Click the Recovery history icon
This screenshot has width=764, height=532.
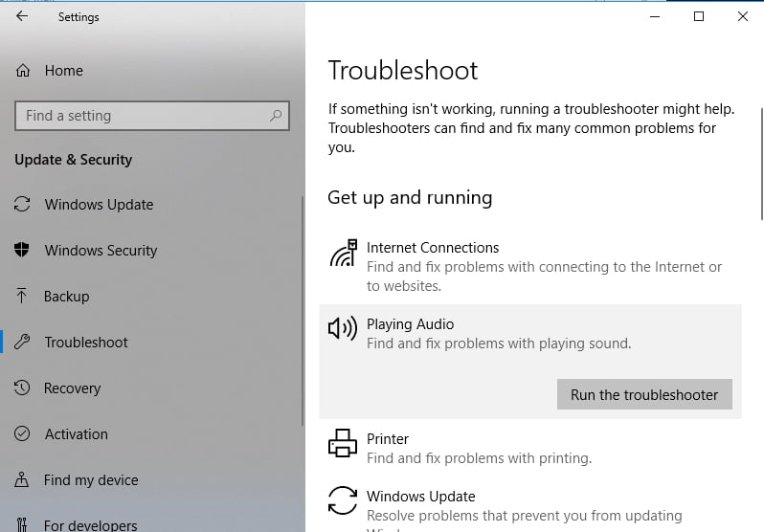click(x=23, y=388)
